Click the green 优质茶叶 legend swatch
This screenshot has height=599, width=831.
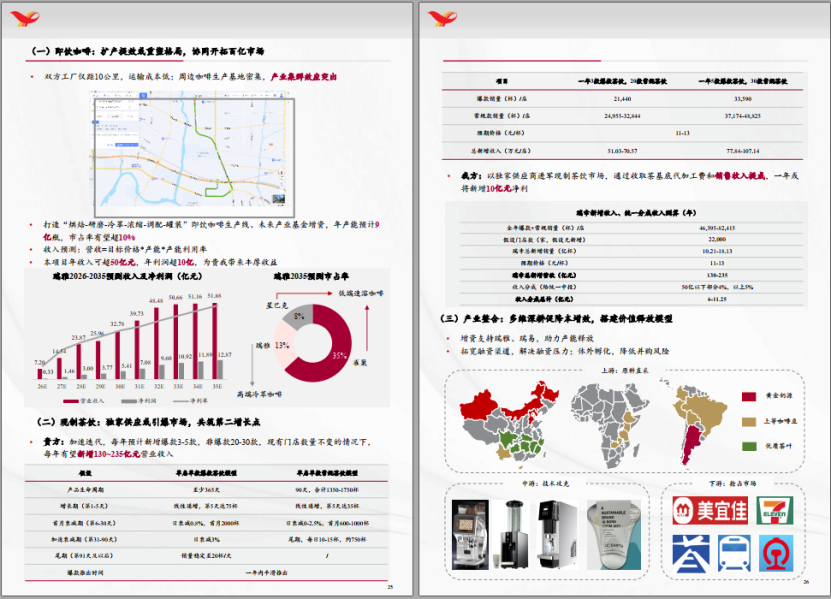[748, 446]
